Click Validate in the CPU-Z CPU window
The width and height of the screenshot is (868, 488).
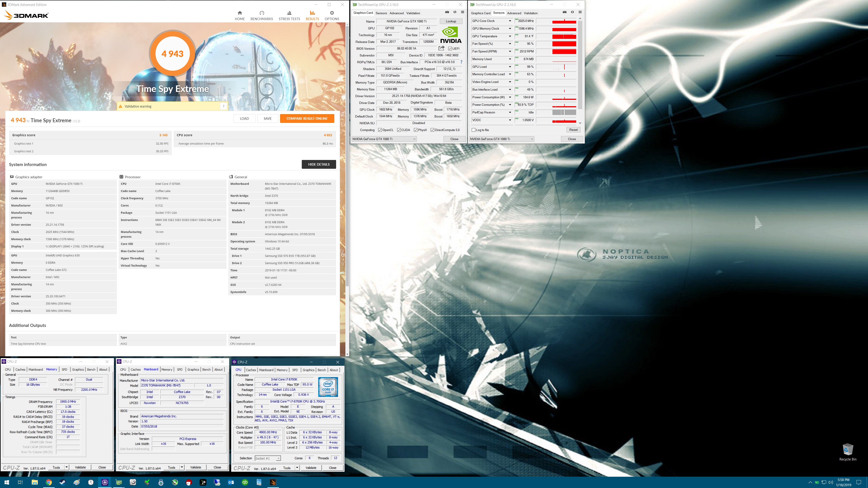click(311, 468)
